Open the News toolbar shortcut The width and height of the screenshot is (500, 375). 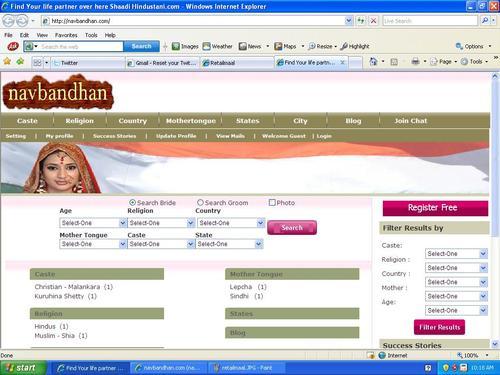point(250,46)
